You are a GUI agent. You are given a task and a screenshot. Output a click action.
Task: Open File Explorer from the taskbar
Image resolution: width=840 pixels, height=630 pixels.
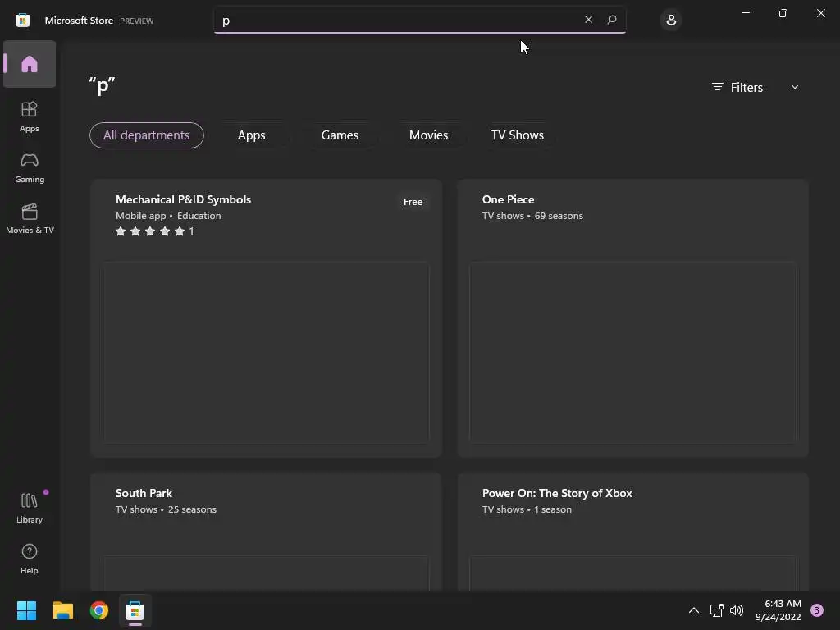[63, 610]
